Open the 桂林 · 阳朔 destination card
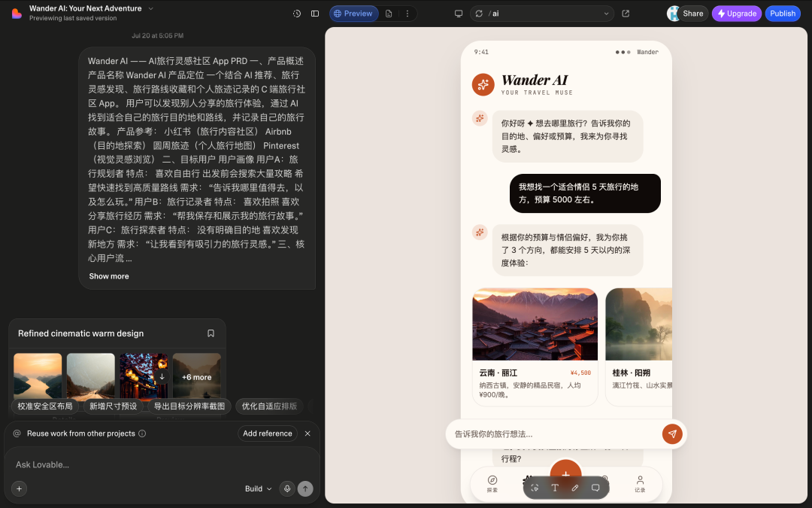The height and width of the screenshot is (508, 812). (x=638, y=347)
